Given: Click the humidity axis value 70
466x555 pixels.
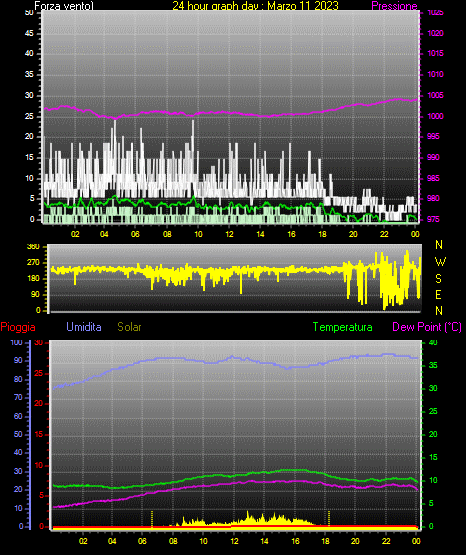Looking at the screenshot, I should click(18, 397).
